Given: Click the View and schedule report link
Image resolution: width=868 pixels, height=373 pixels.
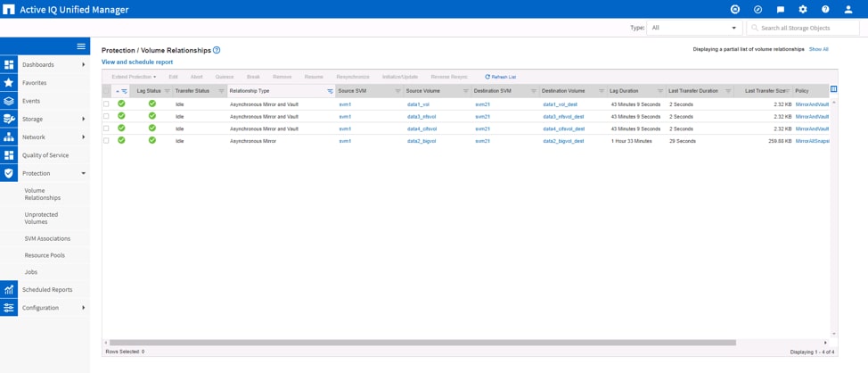Looking at the screenshot, I should 137,62.
